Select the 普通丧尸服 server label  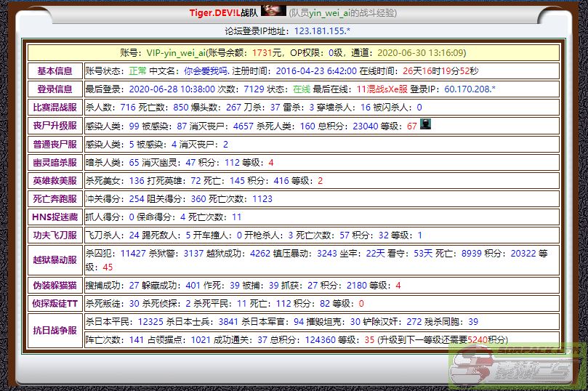tap(55, 144)
